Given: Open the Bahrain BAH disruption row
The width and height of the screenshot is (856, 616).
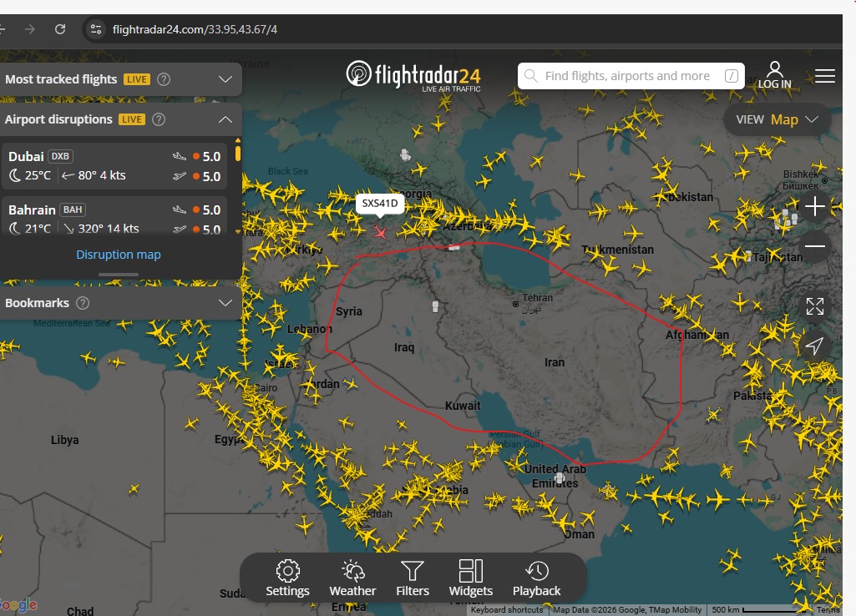Looking at the screenshot, I should pyautogui.click(x=114, y=216).
